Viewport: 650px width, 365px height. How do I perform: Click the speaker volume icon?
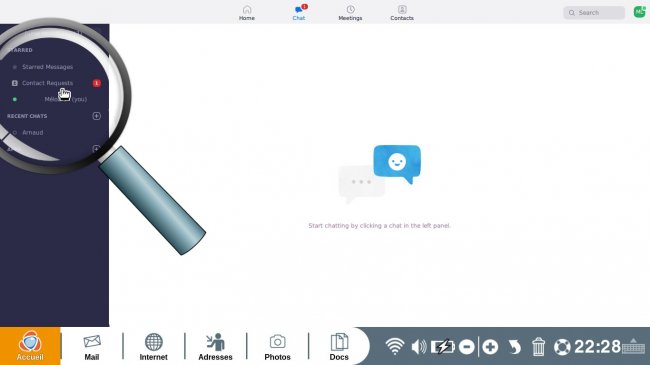click(x=419, y=347)
